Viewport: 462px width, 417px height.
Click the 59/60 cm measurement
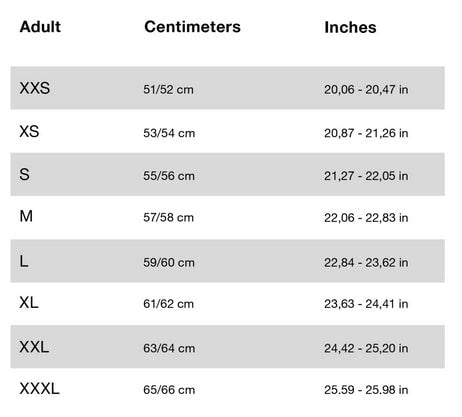(169, 263)
